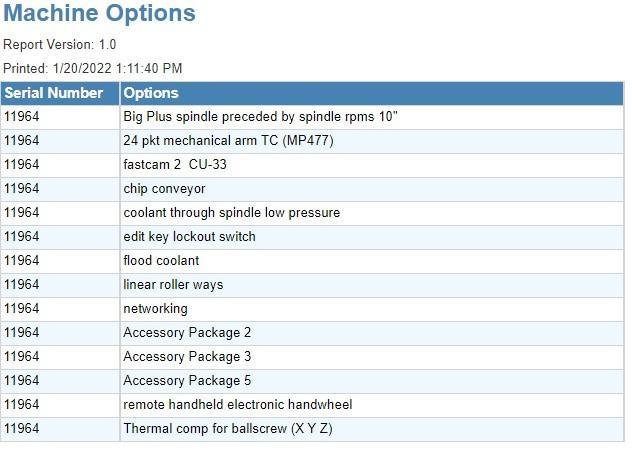The image size is (632, 458).
Task: Click serial number 11964 in first row
Action: click(22, 117)
